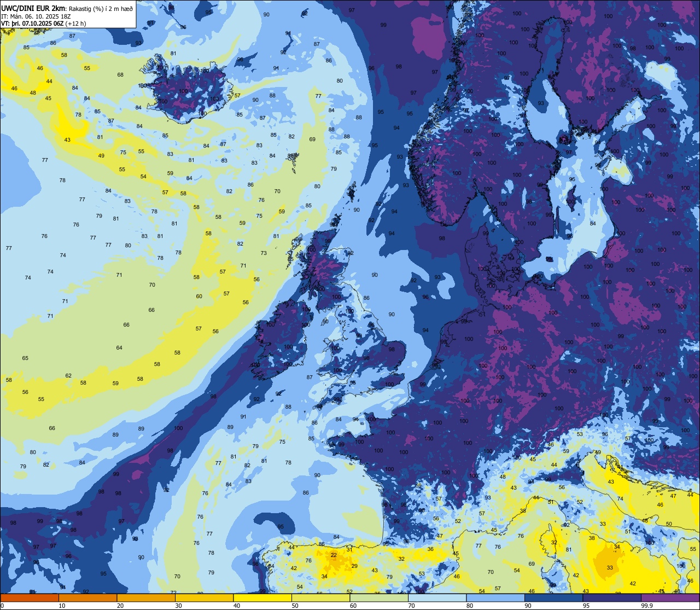Click the '99.9' colour scale tick label
Image resolution: width=700 pixels, height=610 pixels.
tap(647, 605)
